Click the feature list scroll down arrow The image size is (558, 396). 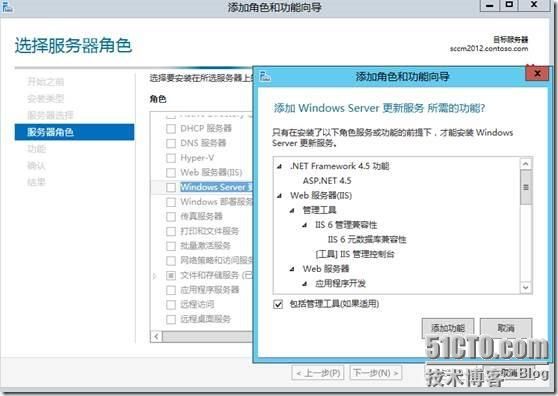point(526,287)
